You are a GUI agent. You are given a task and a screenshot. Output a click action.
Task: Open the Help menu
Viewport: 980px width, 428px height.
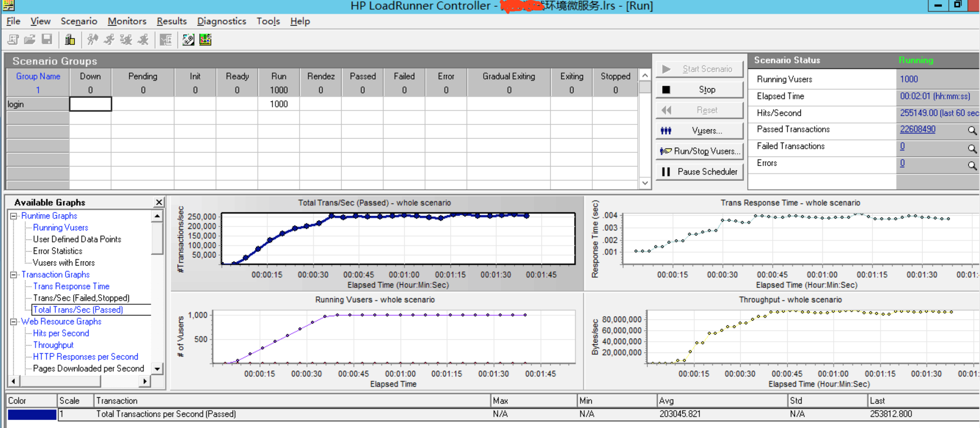click(300, 21)
